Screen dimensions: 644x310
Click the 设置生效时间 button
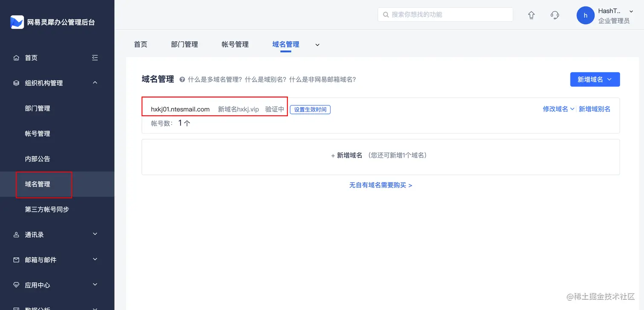click(x=310, y=110)
